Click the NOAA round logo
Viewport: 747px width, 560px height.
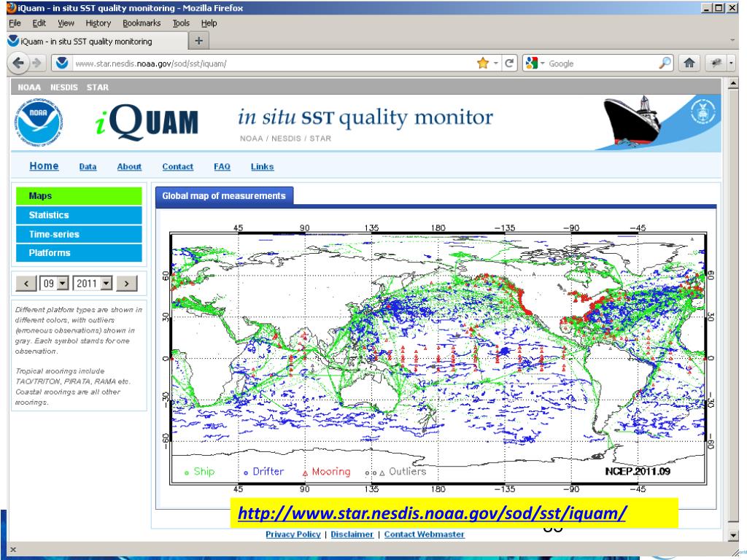point(38,122)
